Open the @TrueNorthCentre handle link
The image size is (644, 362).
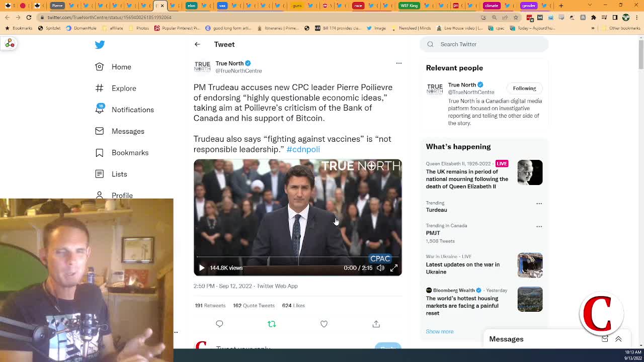(x=238, y=71)
